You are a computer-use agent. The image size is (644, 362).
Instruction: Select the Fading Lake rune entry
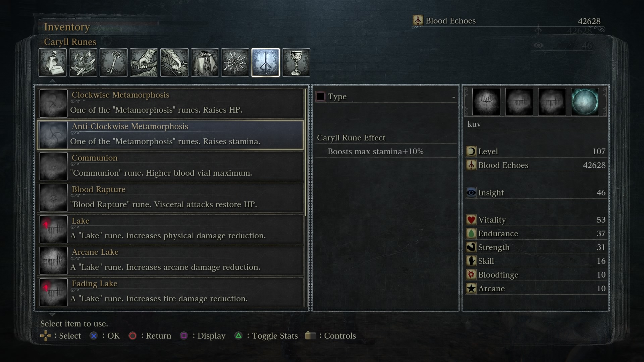click(171, 292)
